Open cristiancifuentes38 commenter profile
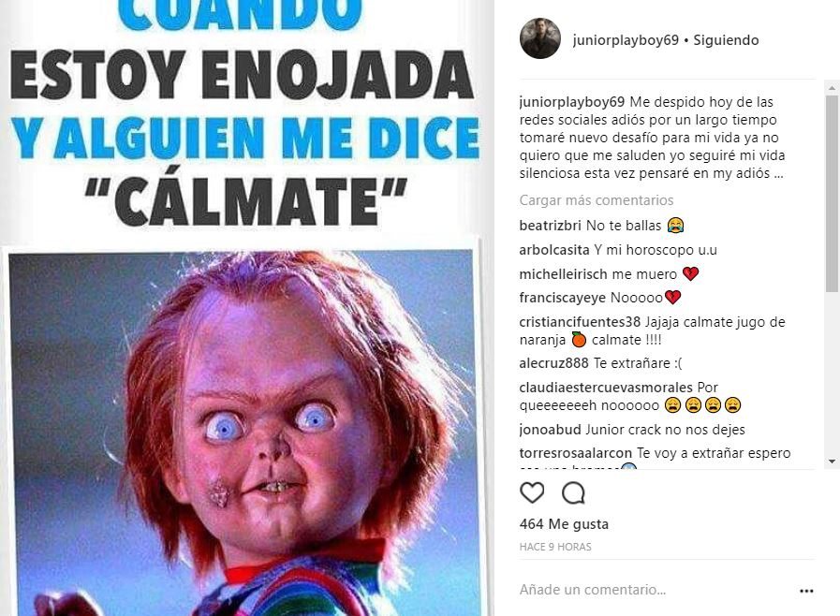 (x=580, y=322)
